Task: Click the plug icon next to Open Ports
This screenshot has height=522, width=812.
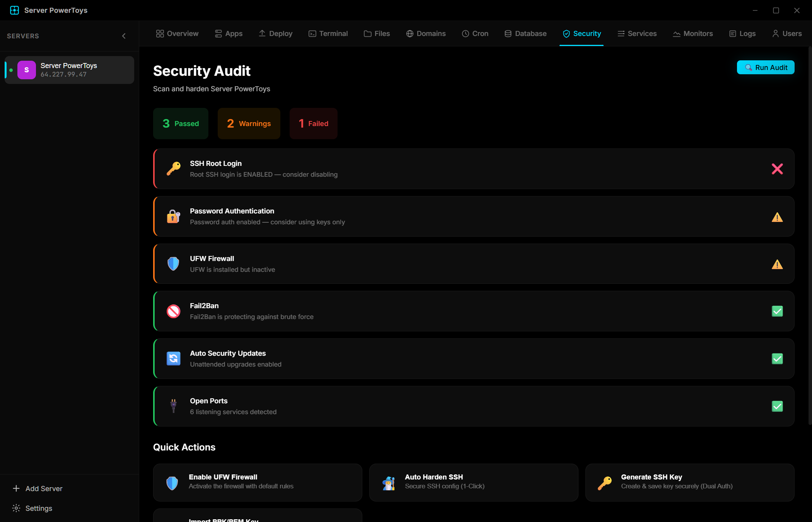Action: coord(173,406)
